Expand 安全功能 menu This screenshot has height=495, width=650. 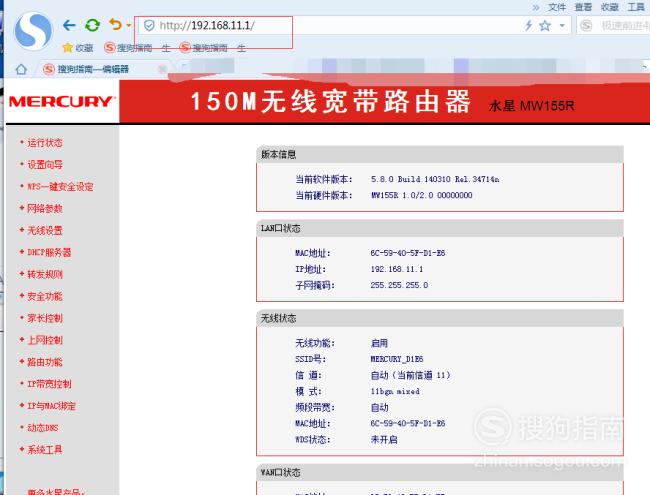coord(45,296)
